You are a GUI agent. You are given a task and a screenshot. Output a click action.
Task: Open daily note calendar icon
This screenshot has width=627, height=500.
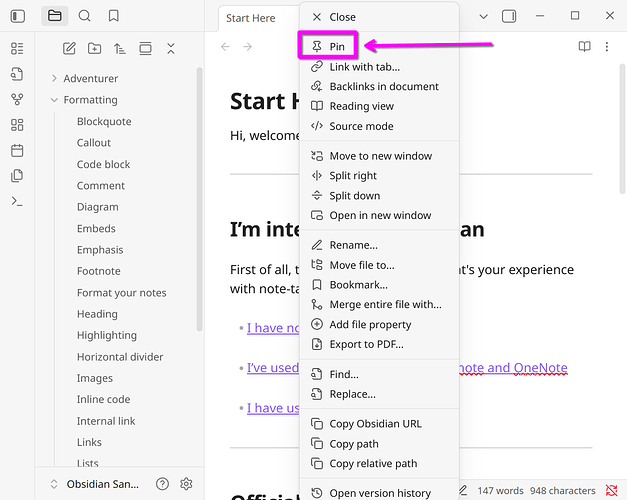click(17, 150)
